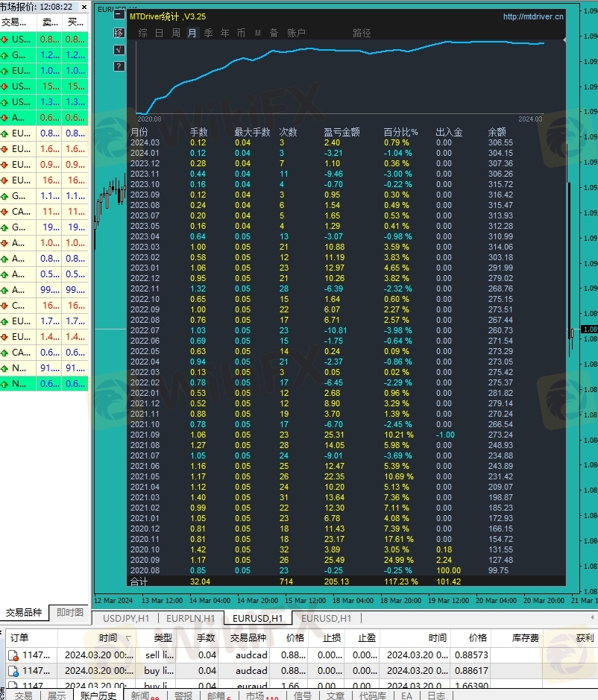The width and height of the screenshot is (598, 700).
Task: Click the up arrow icon of US... 1.3... row
Action: 4,102
